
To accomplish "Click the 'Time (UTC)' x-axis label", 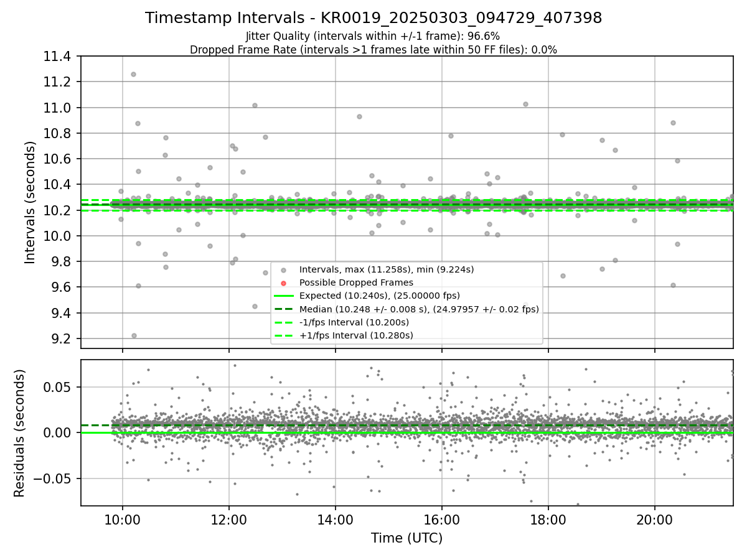I will [x=406, y=538].
